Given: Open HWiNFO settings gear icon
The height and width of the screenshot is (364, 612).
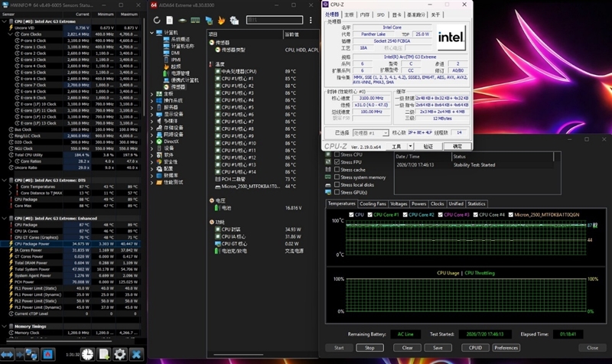Looking at the screenshot, I should pyautogui.click(x=120, y=354).
